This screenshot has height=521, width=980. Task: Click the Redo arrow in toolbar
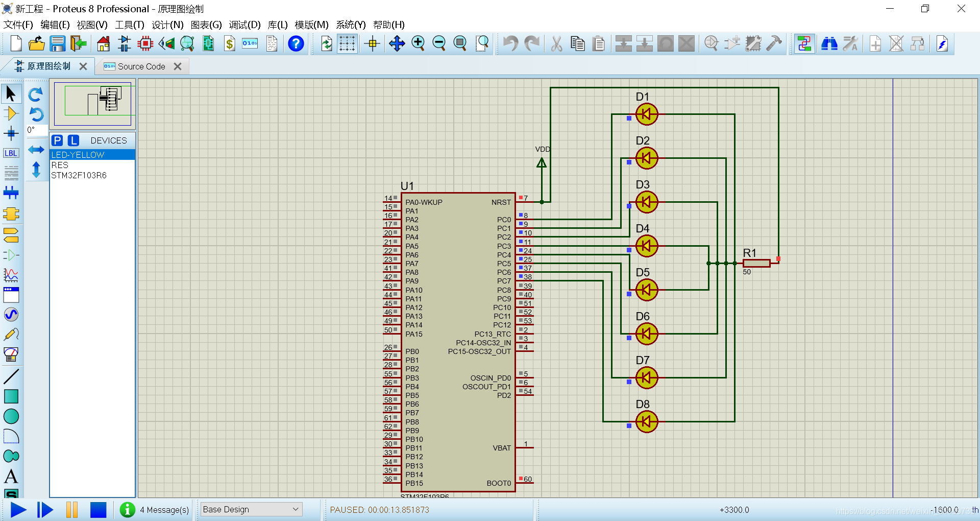tap(531, 44)
